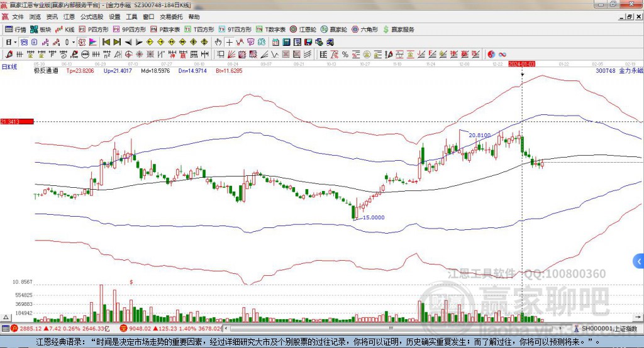Select the Gann fan lines tool

click(x=231, y=54)
